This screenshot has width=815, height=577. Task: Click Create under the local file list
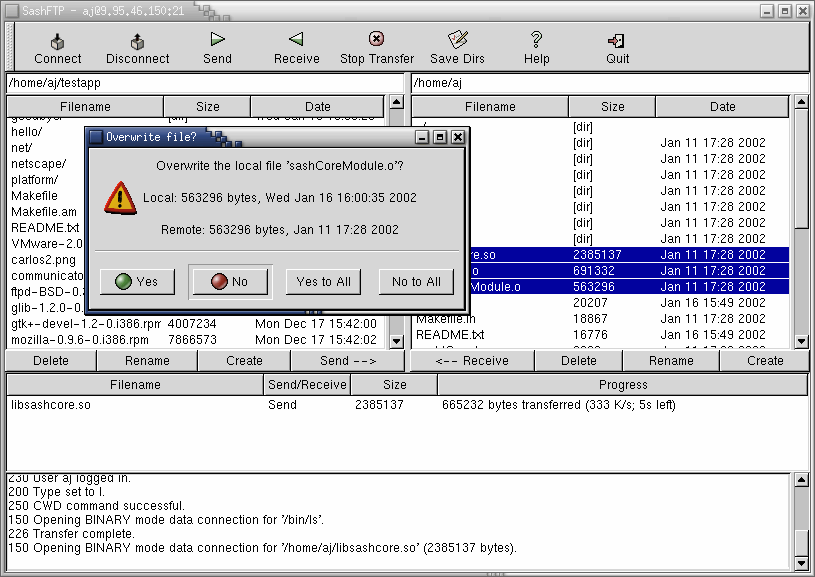point(244,361)
